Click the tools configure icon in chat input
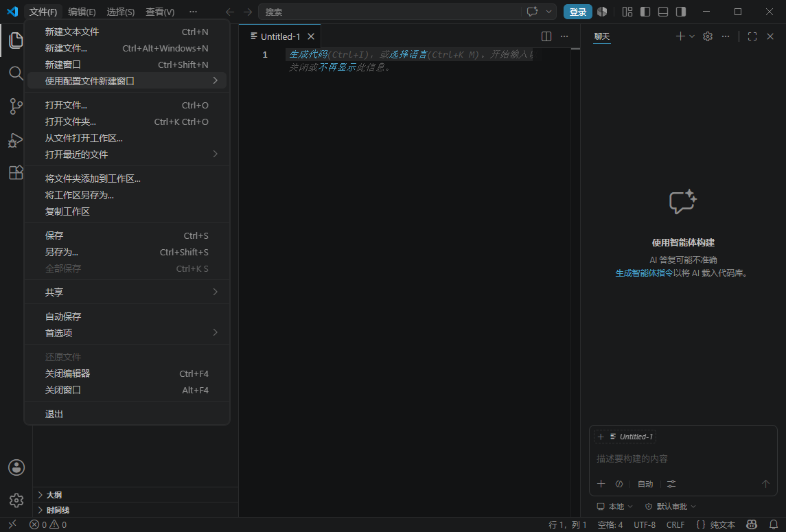 [x=619, y=484]
